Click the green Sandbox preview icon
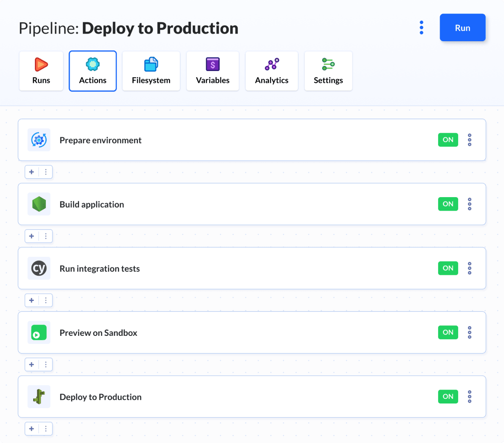Screen dimensions: 504x443 click(39, 332)
